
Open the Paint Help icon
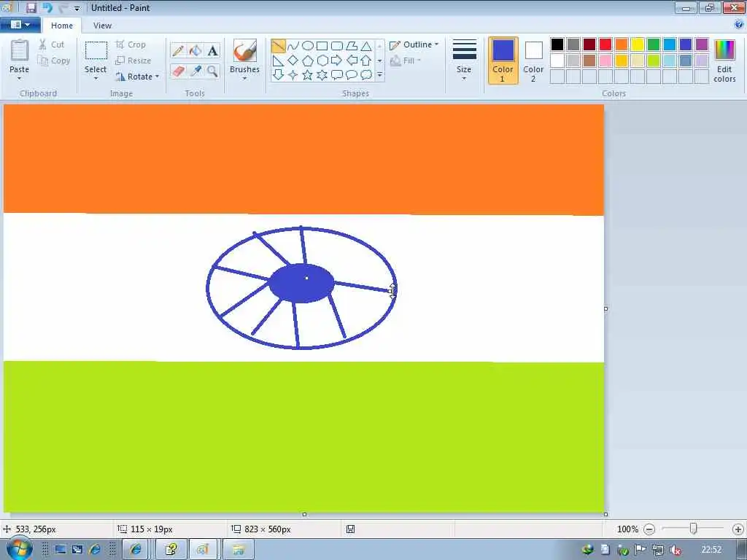739,24
